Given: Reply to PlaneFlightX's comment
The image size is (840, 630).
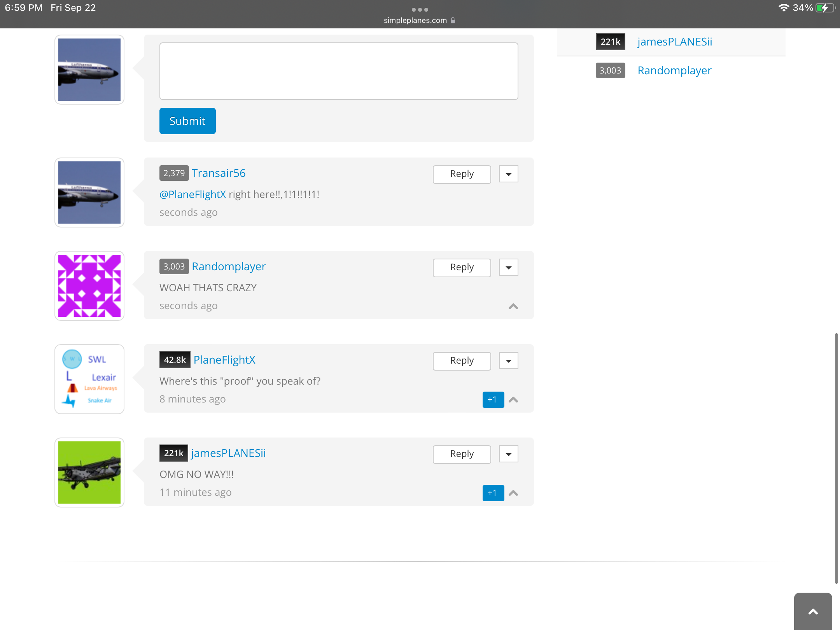Looking at the screenshot, I should tap(462, 360).
